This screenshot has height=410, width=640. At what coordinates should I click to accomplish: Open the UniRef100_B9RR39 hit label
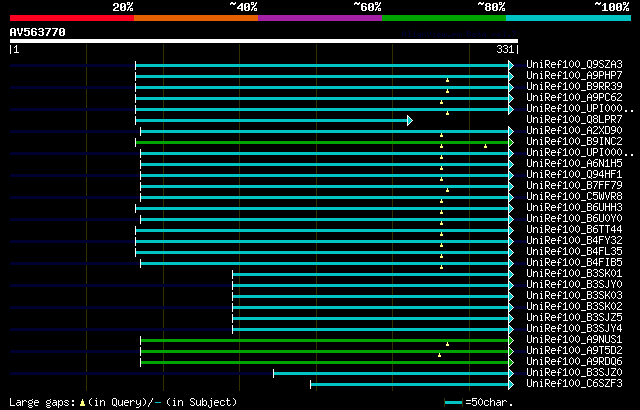574,86
